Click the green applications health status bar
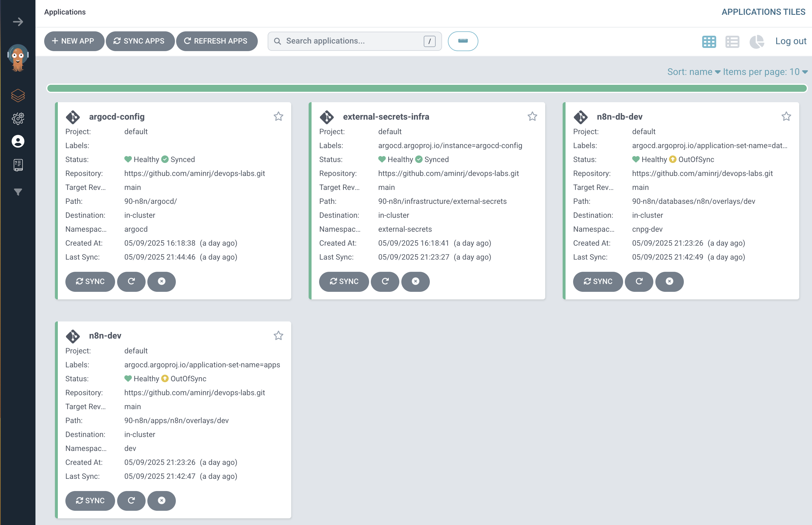 [x=427, y=88]
